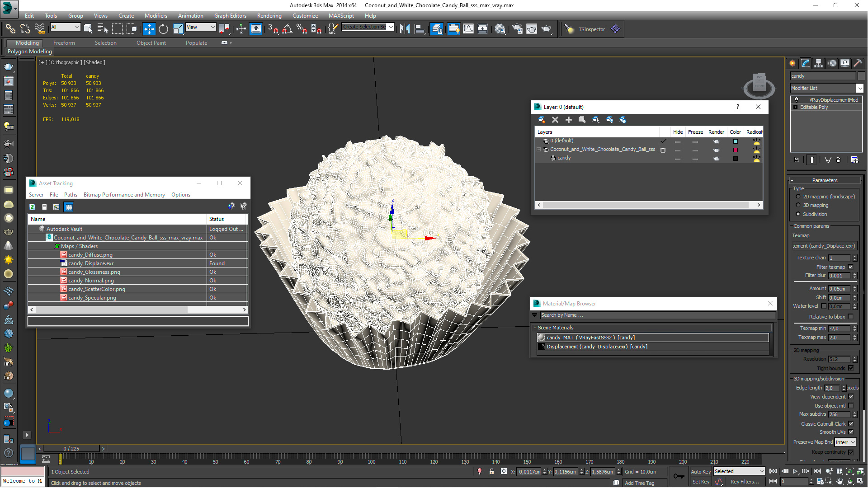Click the Set Key button
The width and height of the screenshot is (868, 488).
(x=701, y=482)
